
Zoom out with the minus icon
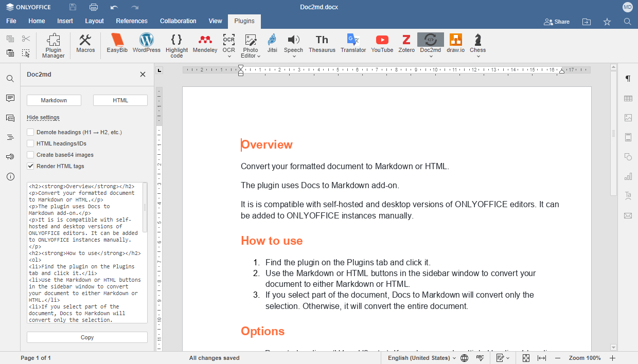(558, 358)
